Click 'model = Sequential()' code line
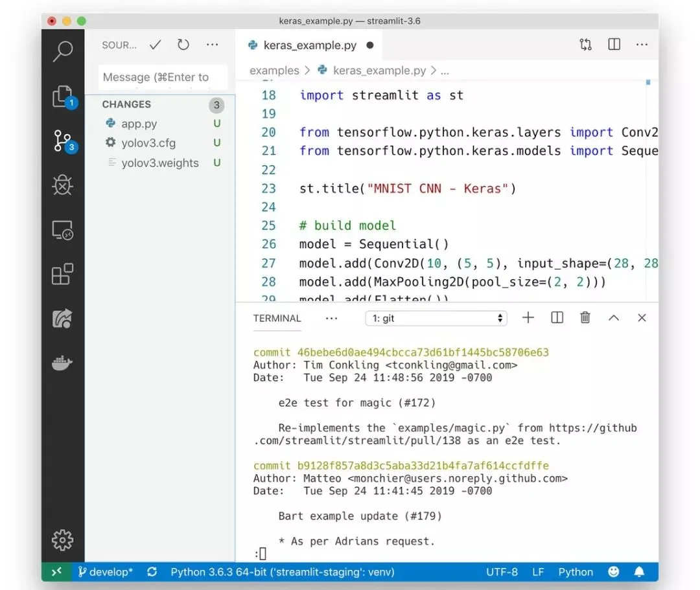700x590 pixels. [x=374, y=244]
